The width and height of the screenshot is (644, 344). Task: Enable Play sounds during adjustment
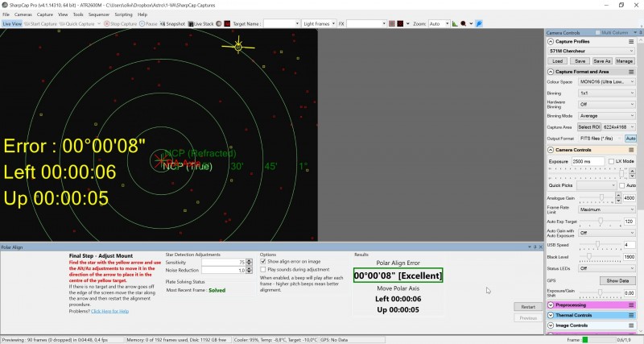pos(263,270)
